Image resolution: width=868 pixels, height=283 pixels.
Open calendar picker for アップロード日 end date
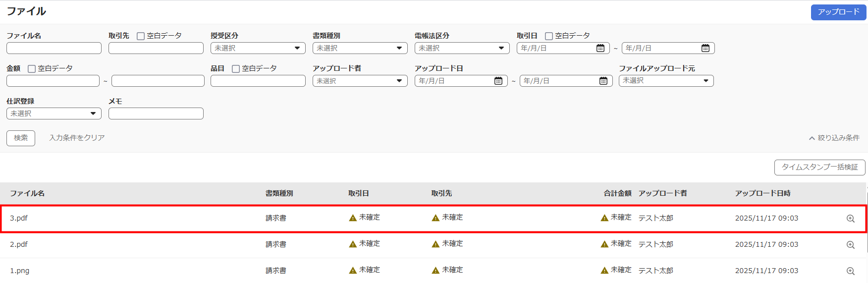point(603,81)
